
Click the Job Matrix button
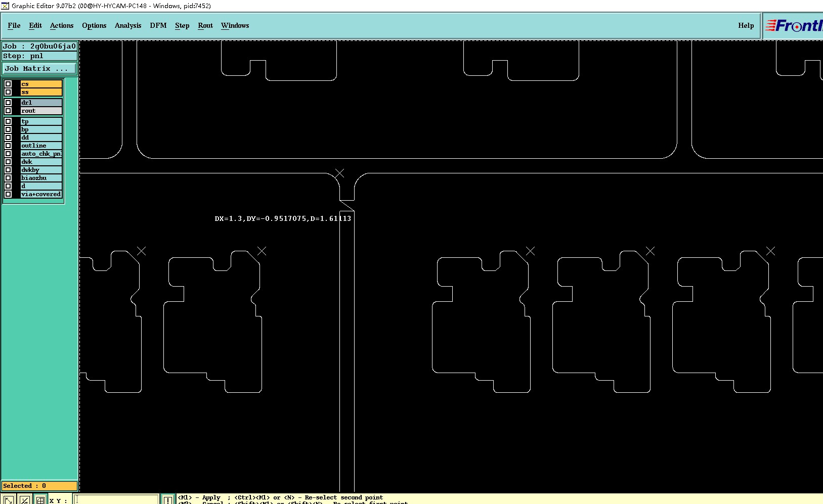(40, 68)
